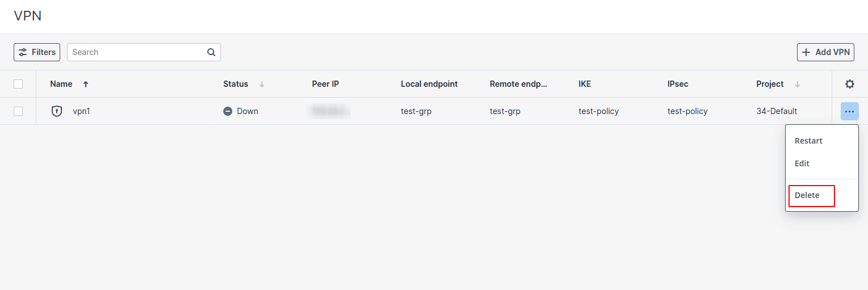Open the Filters panel
This screenshot has height=290, width=868.
click(x=37, y=52)
